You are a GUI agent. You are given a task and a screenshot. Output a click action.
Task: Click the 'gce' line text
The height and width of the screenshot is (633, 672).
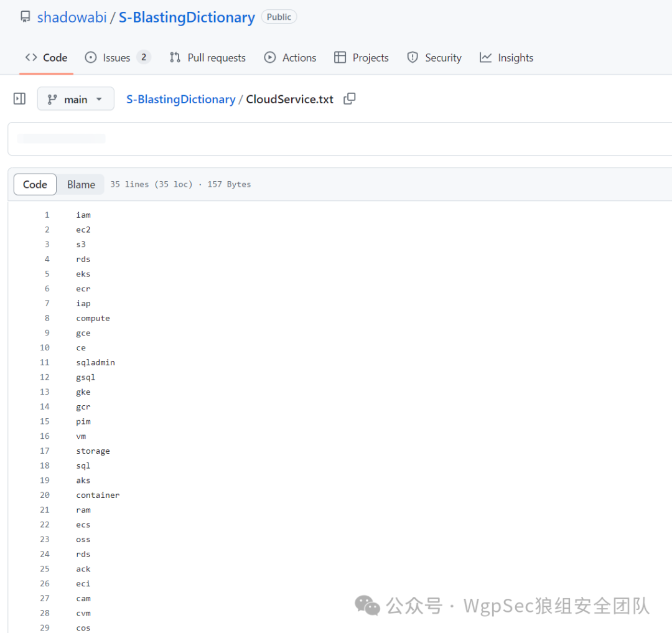83,333
